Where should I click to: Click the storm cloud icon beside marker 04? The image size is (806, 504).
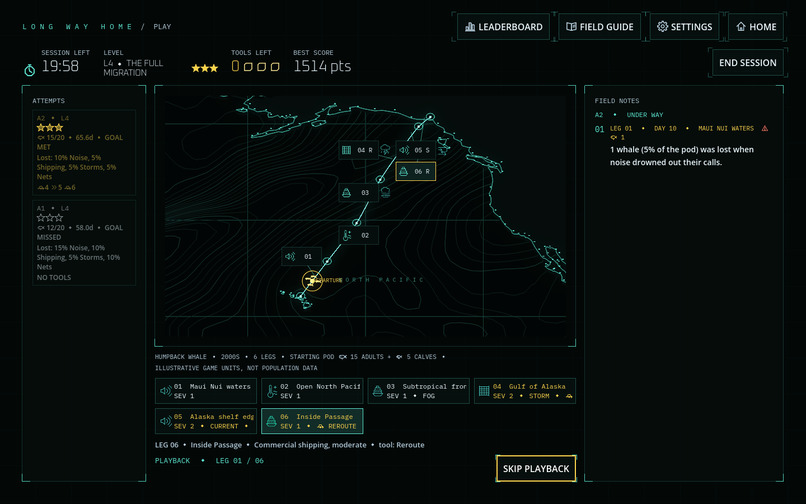[385, 150]
